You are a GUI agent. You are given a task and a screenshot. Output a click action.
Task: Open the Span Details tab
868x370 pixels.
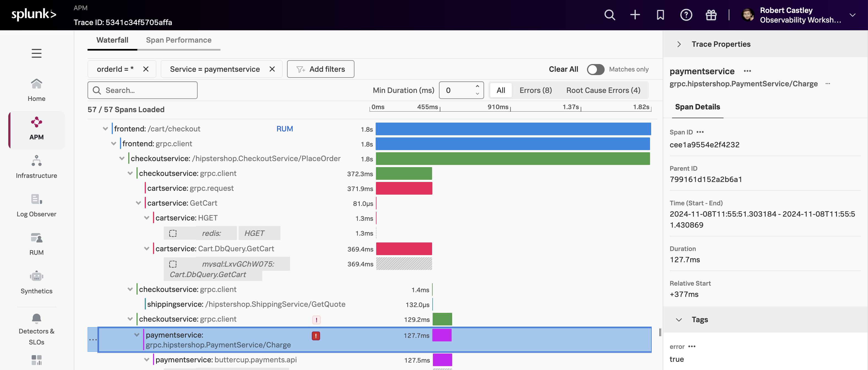[x=697, y=107]
